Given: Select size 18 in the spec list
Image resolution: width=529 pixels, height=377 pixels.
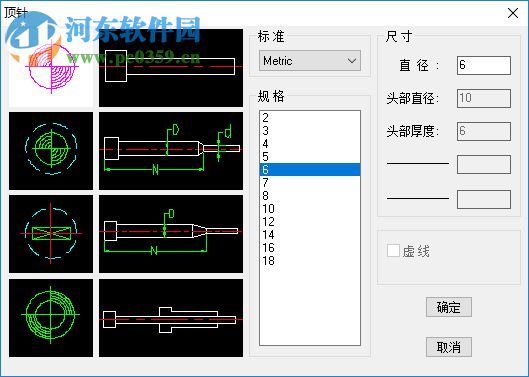Looking at the screenshot, I should click(x=310, y=261).
